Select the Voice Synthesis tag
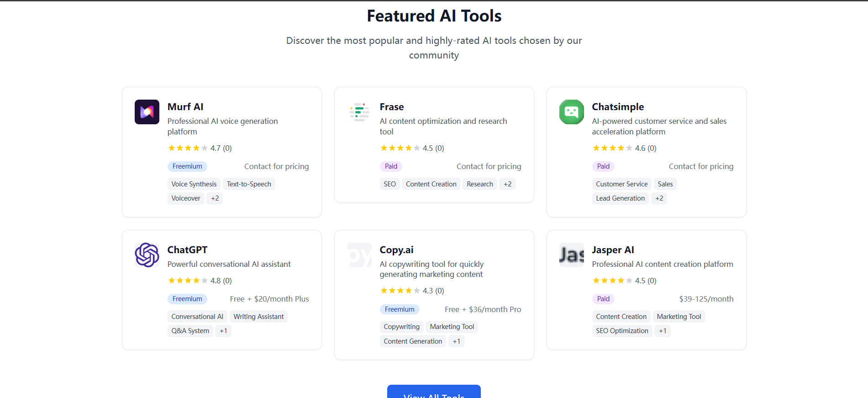Screen dimensions: 868x398 194,184
